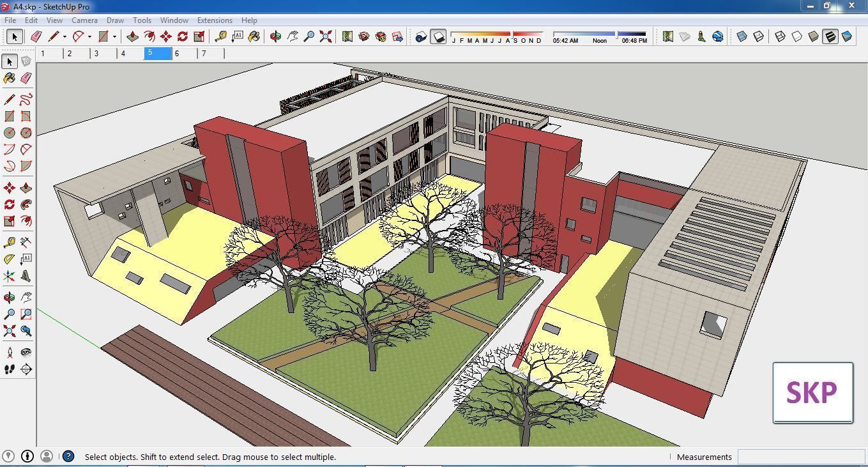Viewport: 868px width, 467px height.
Task: Switch to scene tab 1
Action: (50, 54)
